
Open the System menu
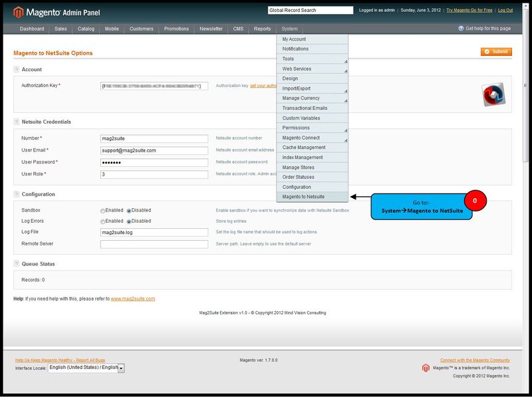[x=289, y=29]
